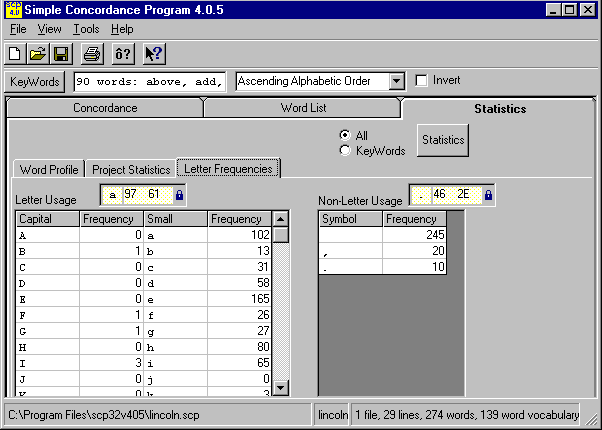Open the Tools menu
Screen dimensions: 602x430
[x=86, y=29]
